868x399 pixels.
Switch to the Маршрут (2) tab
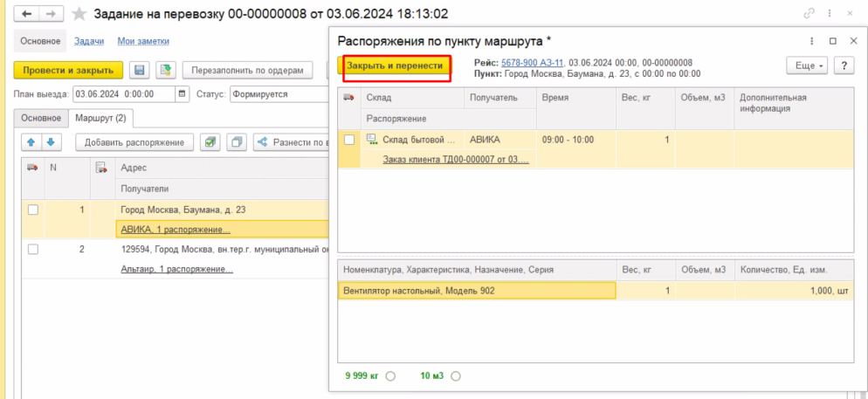click(100, 118)
